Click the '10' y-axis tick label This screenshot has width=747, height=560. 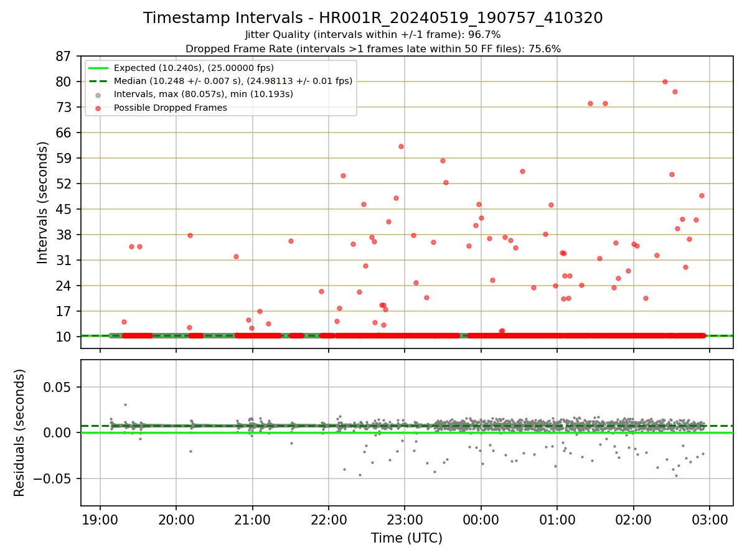[64, 337]
